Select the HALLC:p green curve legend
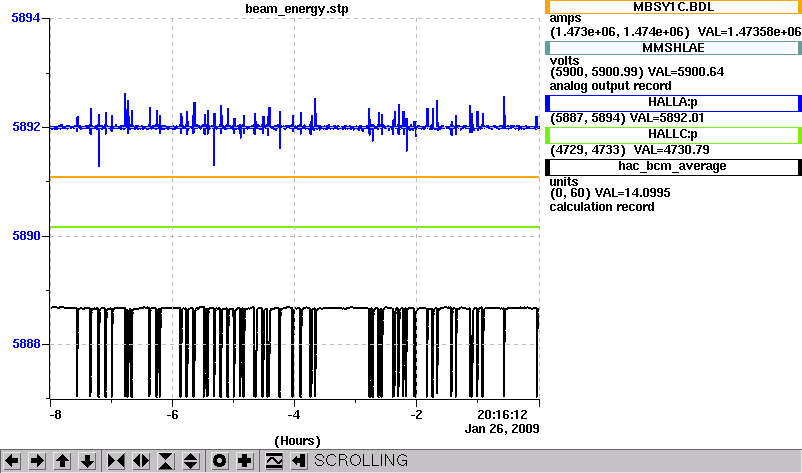Viewport: 802px width, 473px height. coord(673,134)
